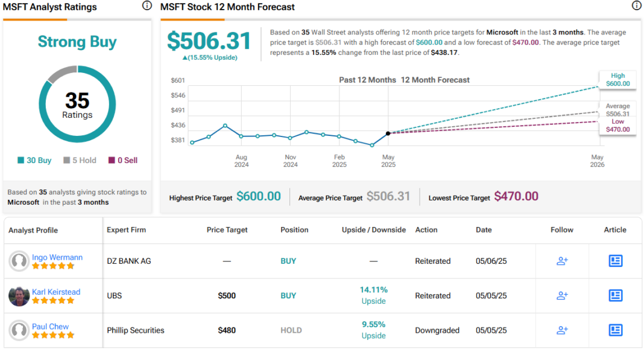The image size is (644, 349).
Task: Click Karl Keirstead's profile photo
Action: tap(19, 296)
